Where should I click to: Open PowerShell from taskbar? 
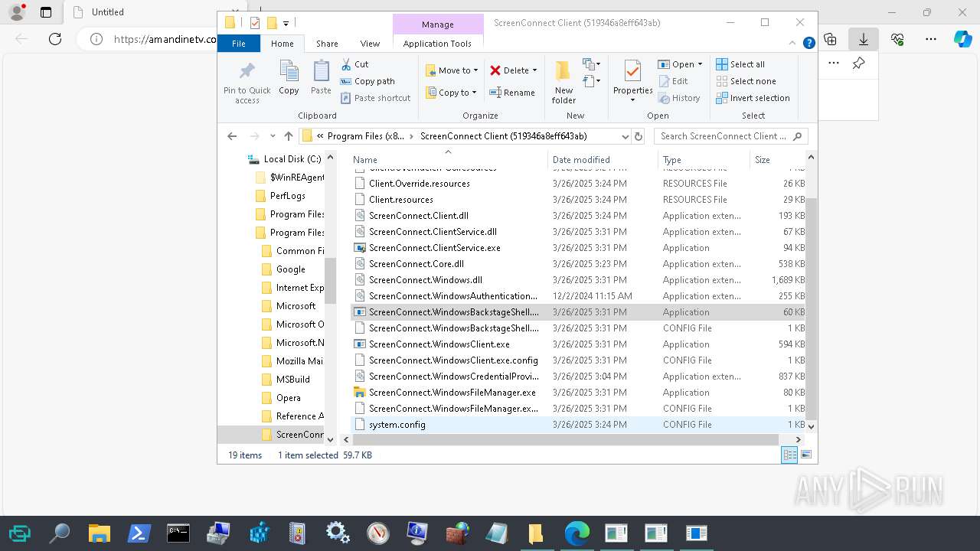pos(139,533)
